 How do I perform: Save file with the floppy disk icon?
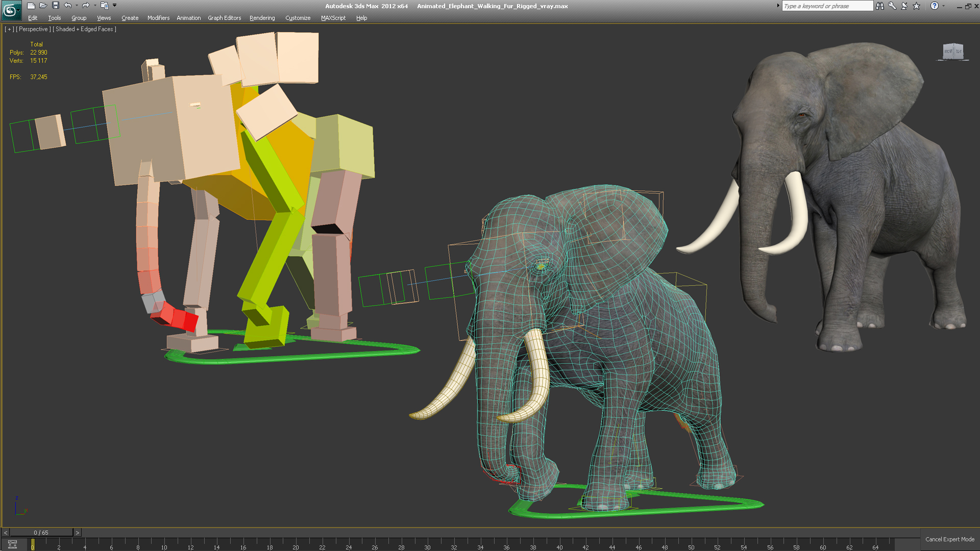pos(56,6)
